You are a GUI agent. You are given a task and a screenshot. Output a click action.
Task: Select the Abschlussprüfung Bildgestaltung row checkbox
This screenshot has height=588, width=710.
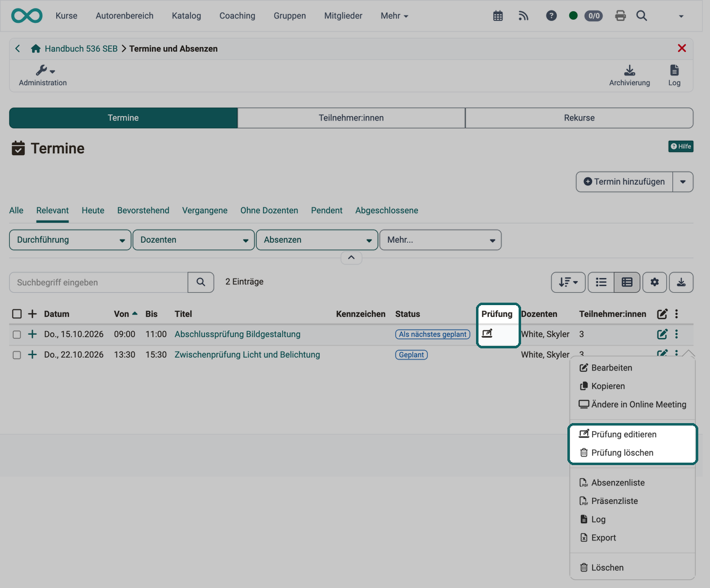[17, 334]
